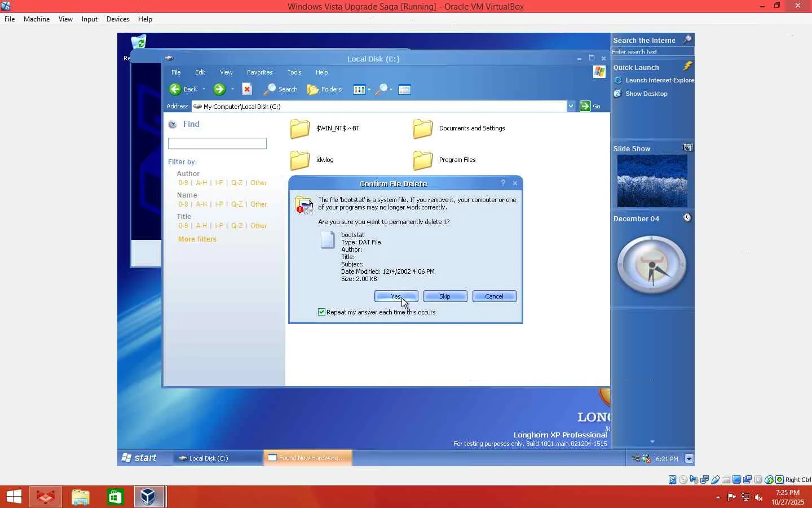The image size is (812, 508).
Task: Click the VirtualBox hard disk activity icon
Action: (x=673, y=480)
